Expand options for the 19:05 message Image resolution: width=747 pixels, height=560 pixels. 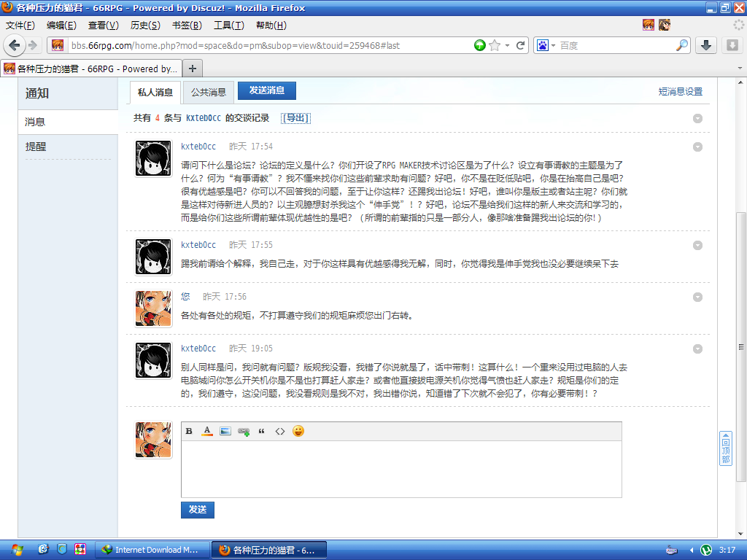[x=697, y=349]
